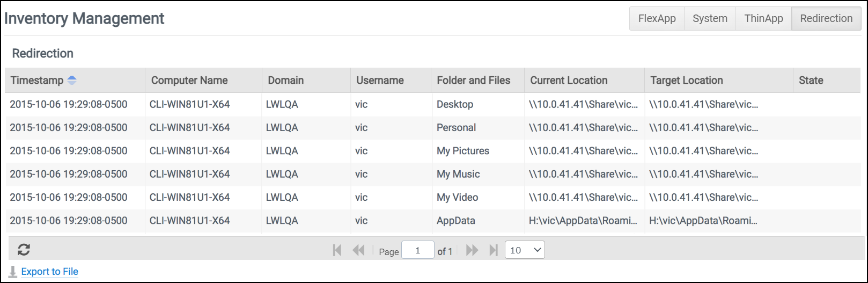868x283 pixels.
Task: Click the Export to File link
Action: click(x=50, y=272)
